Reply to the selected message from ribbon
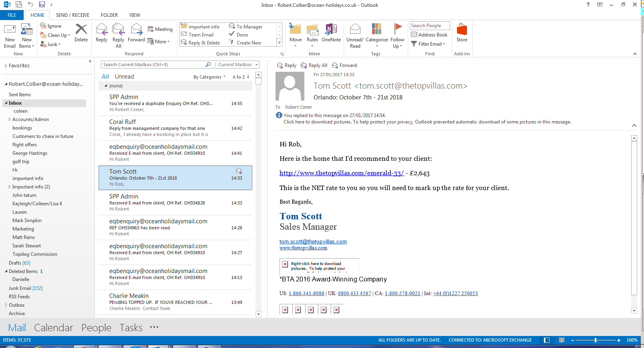 (101, 33)
